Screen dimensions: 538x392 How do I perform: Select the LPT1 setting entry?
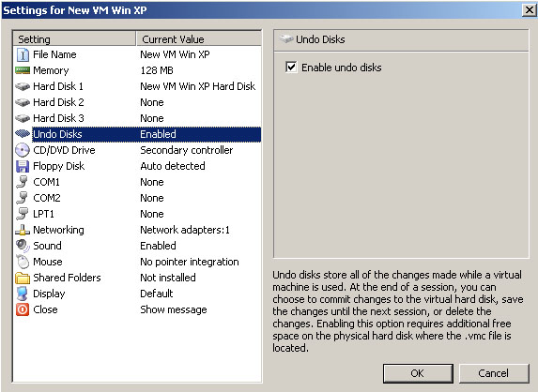tap(137, 214)
